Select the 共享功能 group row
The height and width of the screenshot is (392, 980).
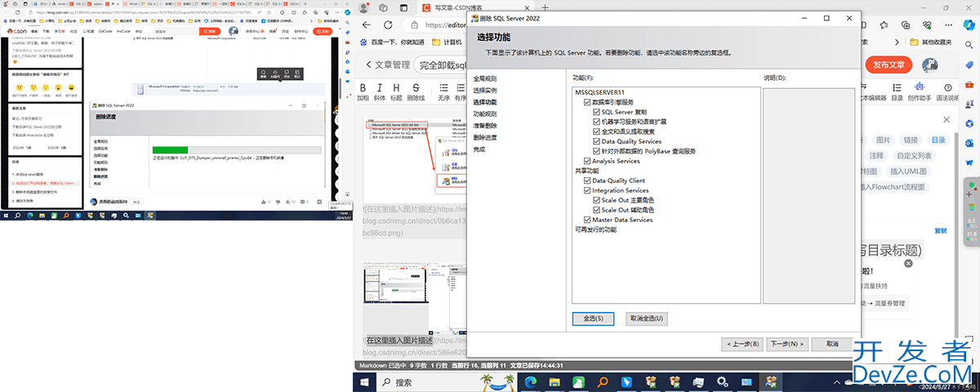[x=586, y=171]
